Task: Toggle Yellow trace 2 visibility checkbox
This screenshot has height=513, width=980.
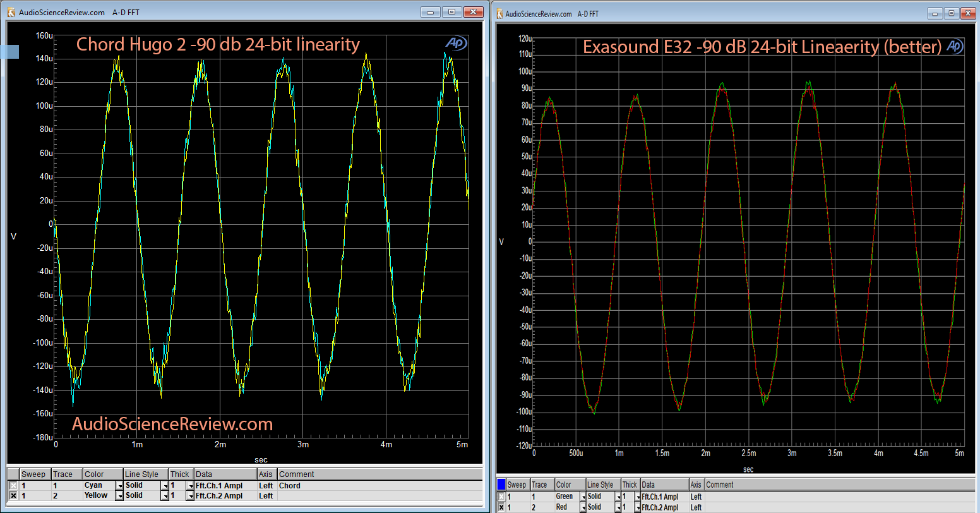Action: click(x=13, y=496)
